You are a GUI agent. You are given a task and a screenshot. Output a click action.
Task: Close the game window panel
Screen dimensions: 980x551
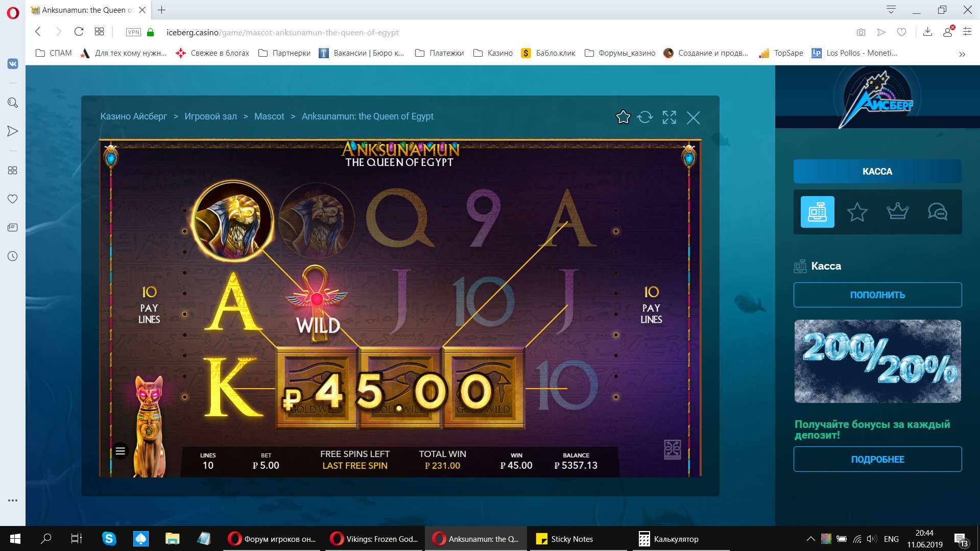pyautogui.click(x=693, y=118)
